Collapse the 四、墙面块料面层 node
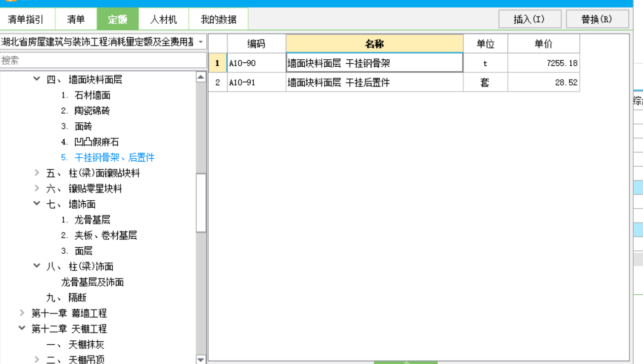Viewport: 643px width, 364px height. [37, 79]
